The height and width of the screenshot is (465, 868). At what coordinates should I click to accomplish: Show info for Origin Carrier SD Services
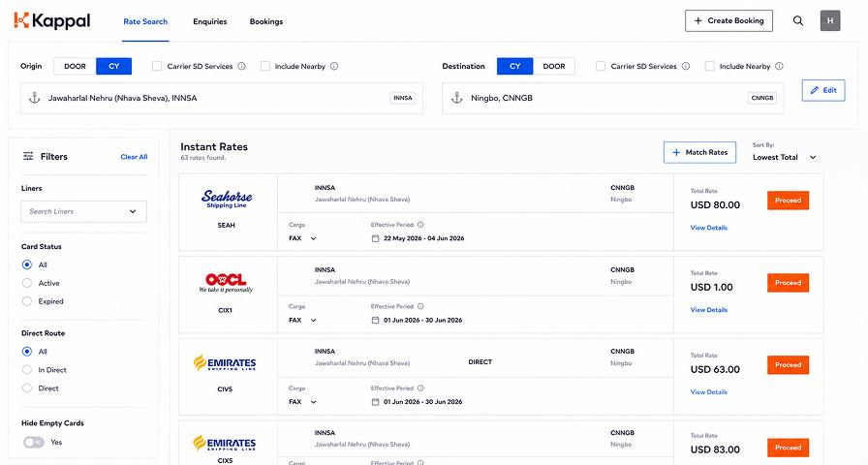point(241,66)
